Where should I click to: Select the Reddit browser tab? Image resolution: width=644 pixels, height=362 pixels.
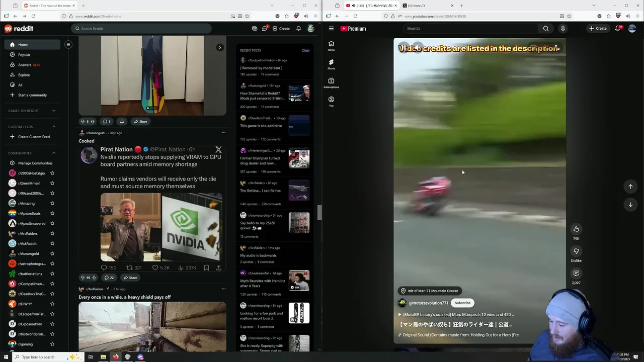[49, 6]
